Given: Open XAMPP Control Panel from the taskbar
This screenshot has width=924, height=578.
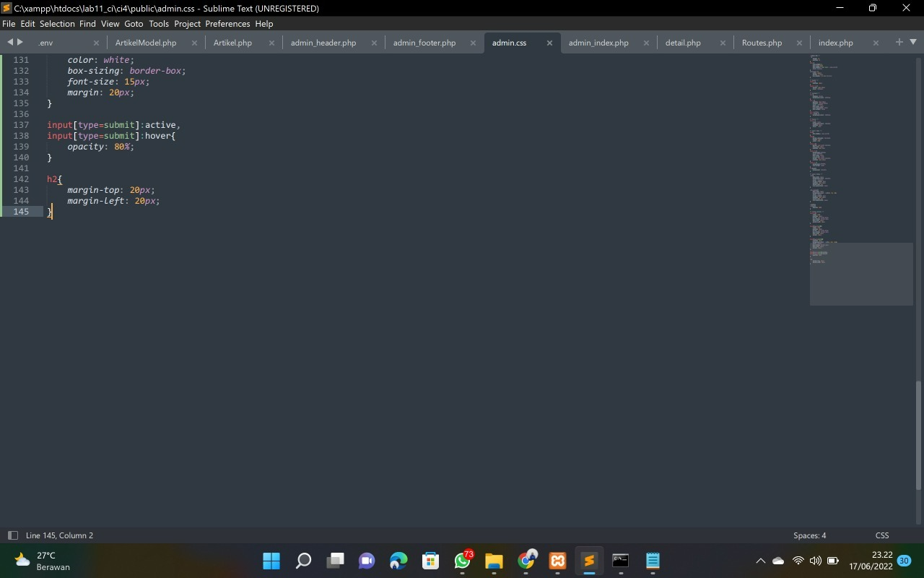Looking at the screenshot, I should click(557, 561).
